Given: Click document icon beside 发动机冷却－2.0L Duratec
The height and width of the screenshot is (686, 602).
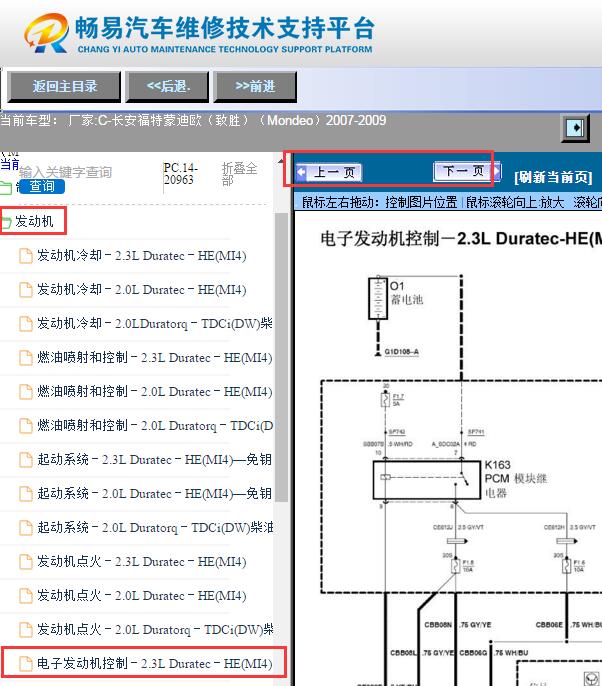Looking at the screenshot, I should pyautogui.click(x=26, y=290).
